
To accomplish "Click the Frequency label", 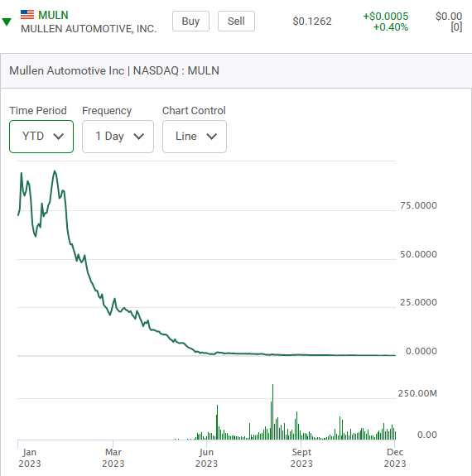I will (107, 111).
